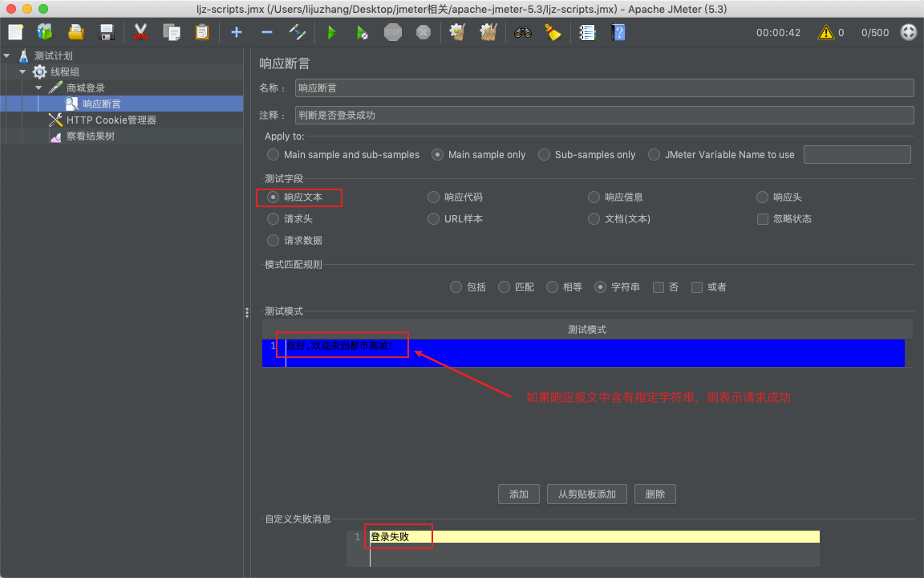The height and width of the screenshot is (578, 924).
Task: Select 响应头 radio button
Action: [762, 197]
